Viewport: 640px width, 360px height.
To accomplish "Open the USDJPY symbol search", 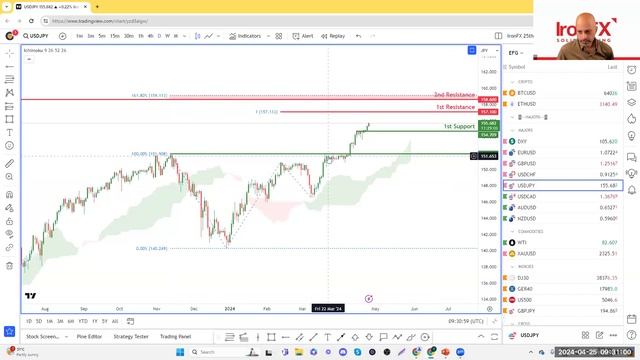I will pyautogui.click(x=36, y=36).
